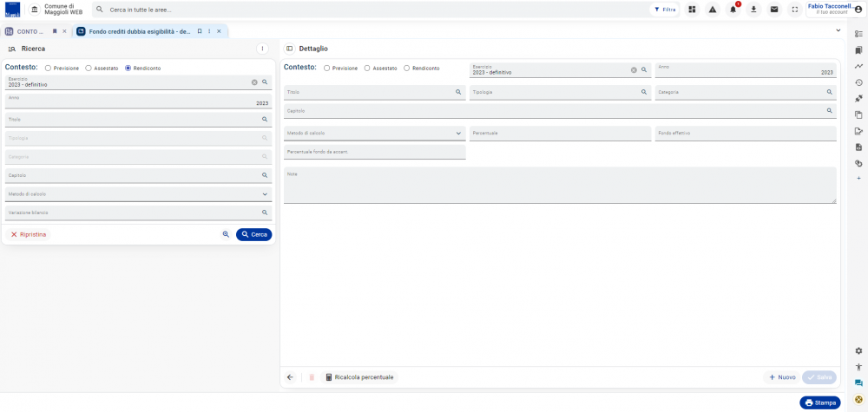Viewport: 868px width, 412px height.
Task: Click the red trash delete icon
Action: click(x=312, y=377)
